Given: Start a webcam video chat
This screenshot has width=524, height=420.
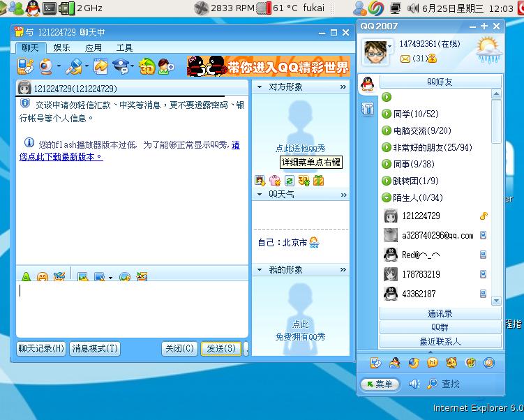Looking at the screenshot, I should [46, 66].
